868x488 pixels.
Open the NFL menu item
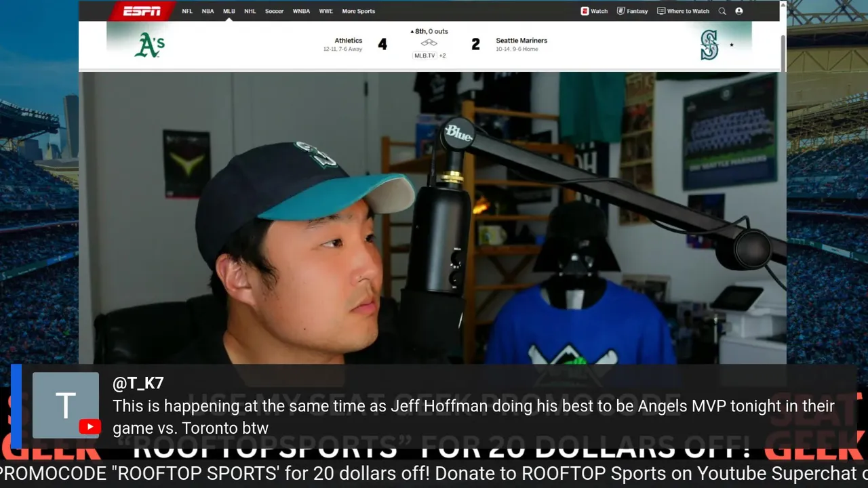[187, 12]
